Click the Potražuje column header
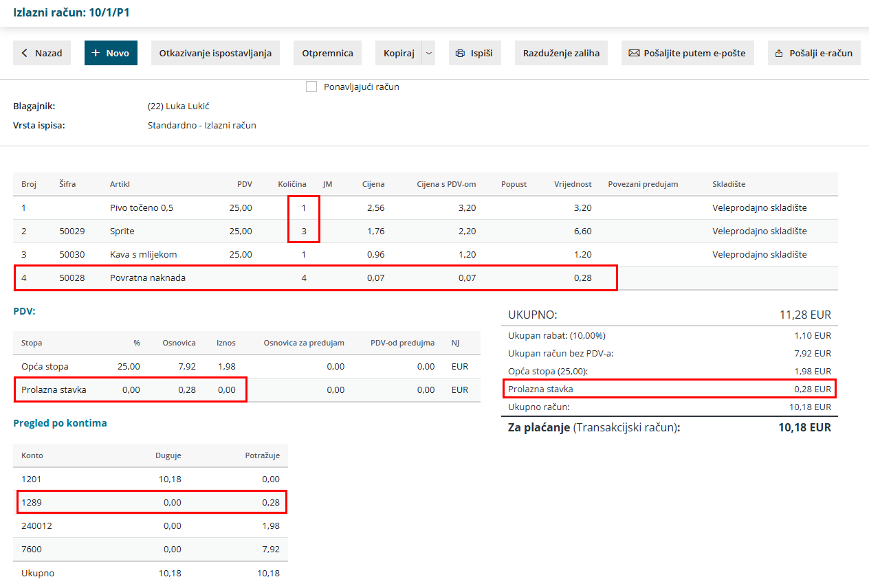869x588 pixels. [263, 455]
